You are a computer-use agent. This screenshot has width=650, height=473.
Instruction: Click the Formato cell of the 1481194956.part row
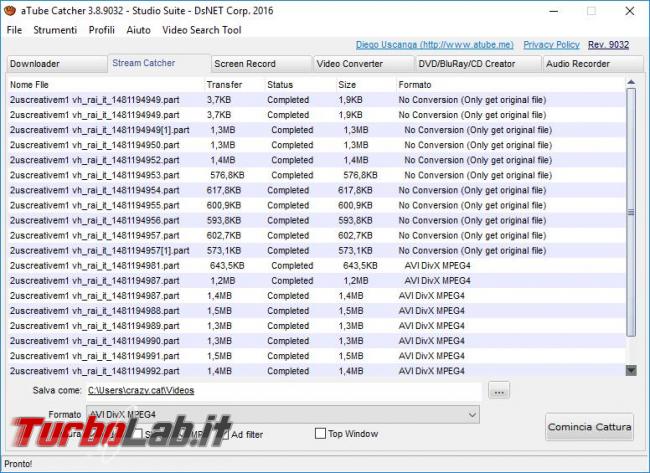click(x=472, y=221)
